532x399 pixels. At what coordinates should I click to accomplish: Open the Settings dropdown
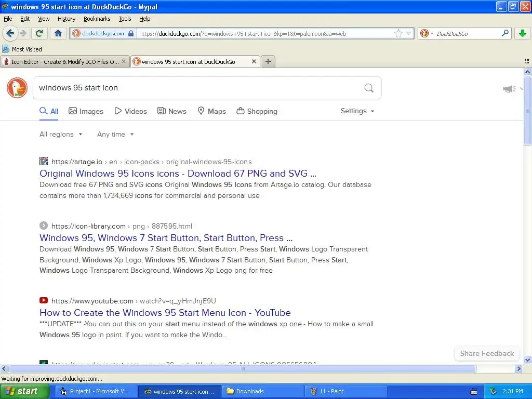click(357, 111)
